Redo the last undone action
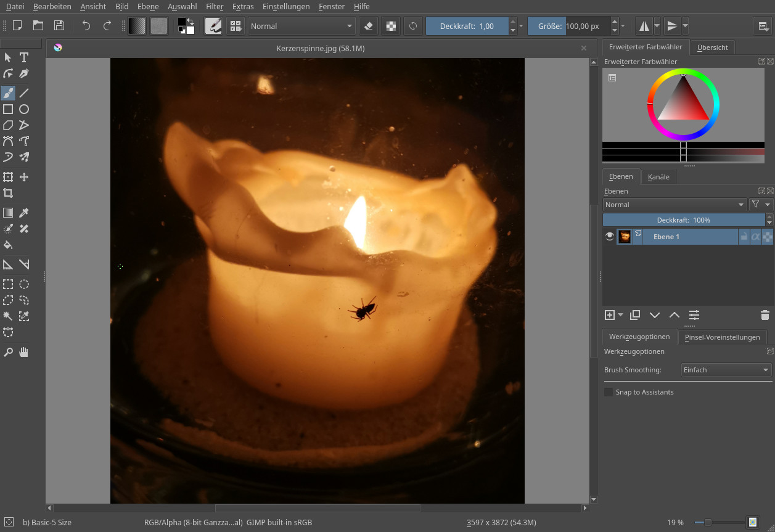775x532 pixels. point(107,26)
